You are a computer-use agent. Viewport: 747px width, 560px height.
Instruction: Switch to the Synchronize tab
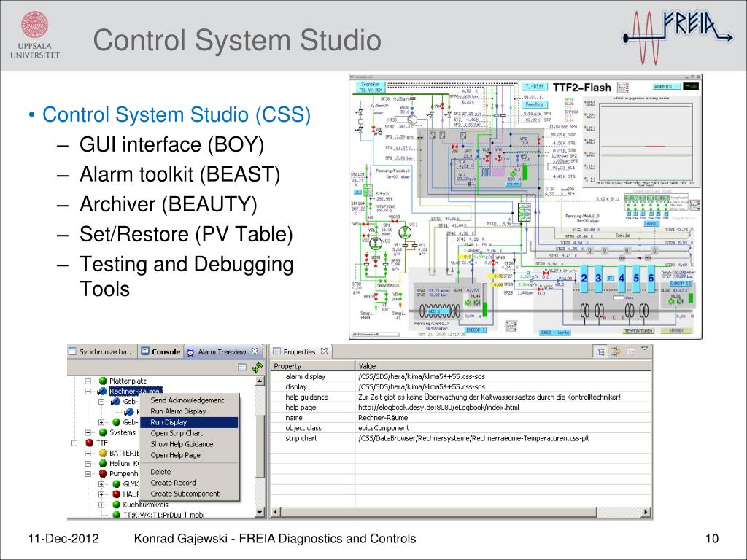point(102,352)
